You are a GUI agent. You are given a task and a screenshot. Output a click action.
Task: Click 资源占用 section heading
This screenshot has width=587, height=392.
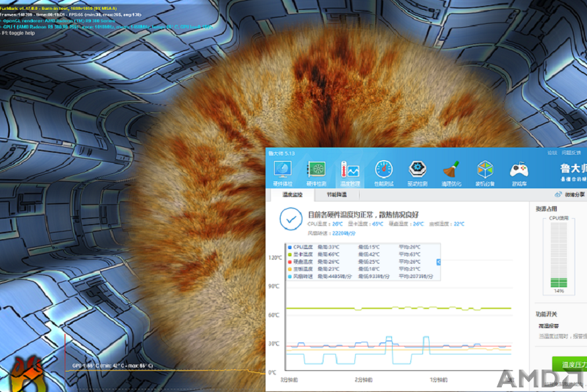[546, 209]
